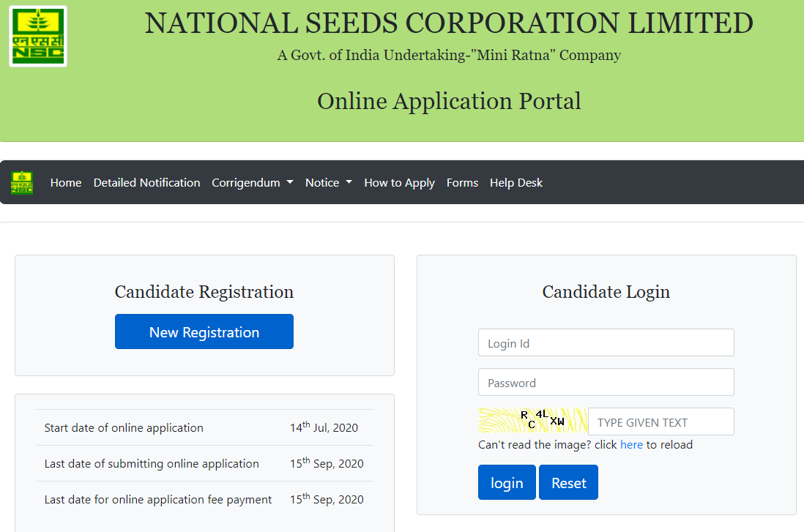Click 'here' link to reload captcha
The width and height of the screenshot is (804, 532).
(631, 444)
